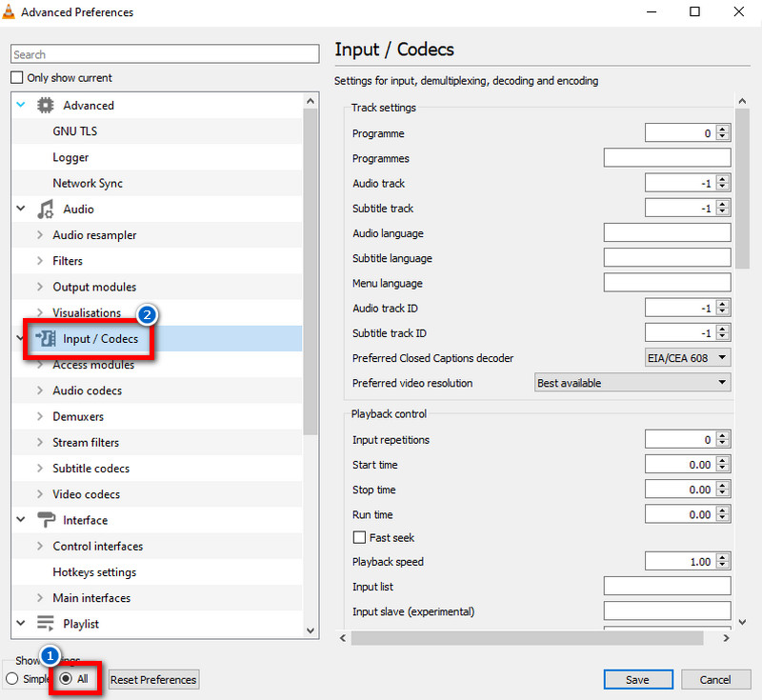Open Preferred Closed Captions decoder dropdown
The height and width of the screenshot is (700, 762).
pos(688,358)
